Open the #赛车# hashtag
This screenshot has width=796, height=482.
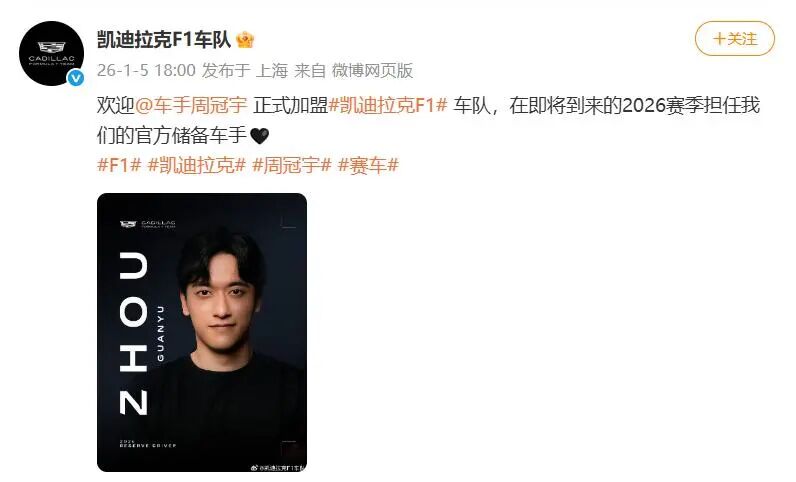click(x=368, y=165)
